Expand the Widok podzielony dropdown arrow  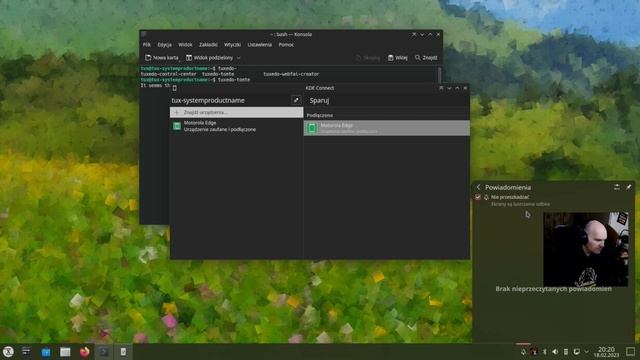(x=238, y=58)
